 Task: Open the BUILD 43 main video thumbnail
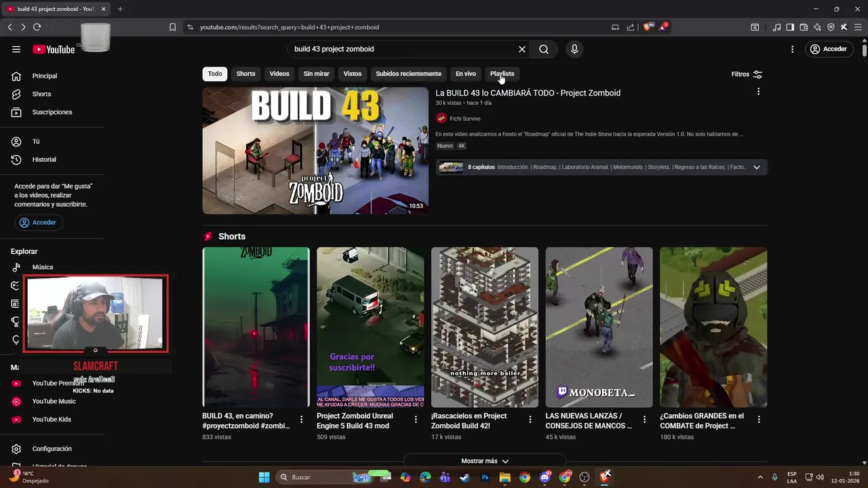pyautogui.click(x=315, y=150)
